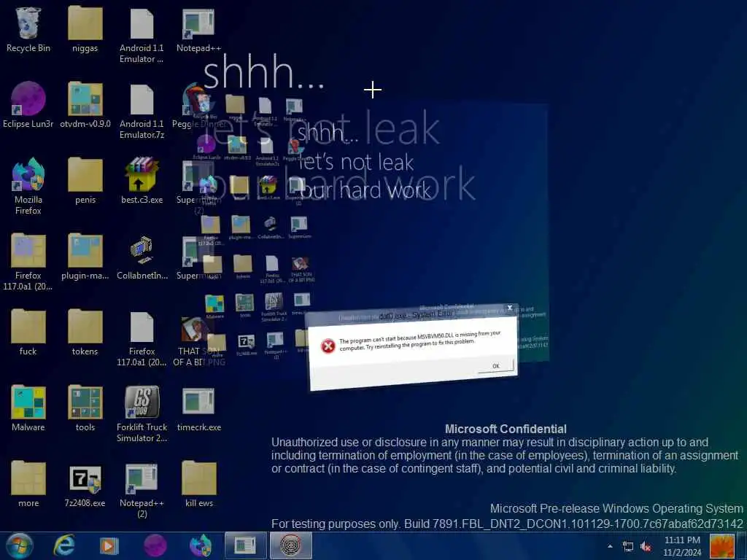Show hidden system tray icons
This screenshot has height=560, width=747.
pyautogui.click(x=610, y=546)
